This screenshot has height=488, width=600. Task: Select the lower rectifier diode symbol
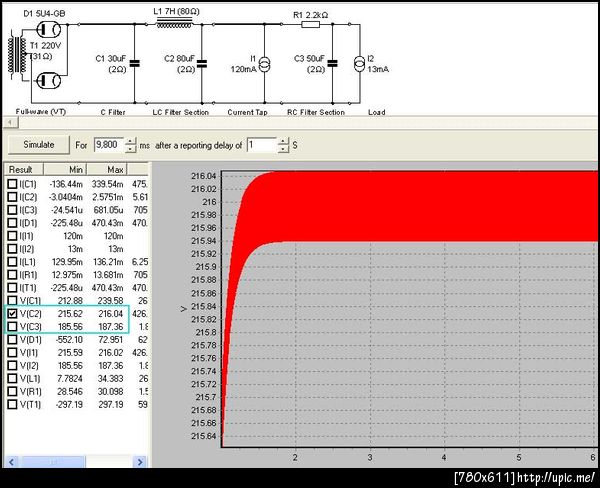pos(49,80)
